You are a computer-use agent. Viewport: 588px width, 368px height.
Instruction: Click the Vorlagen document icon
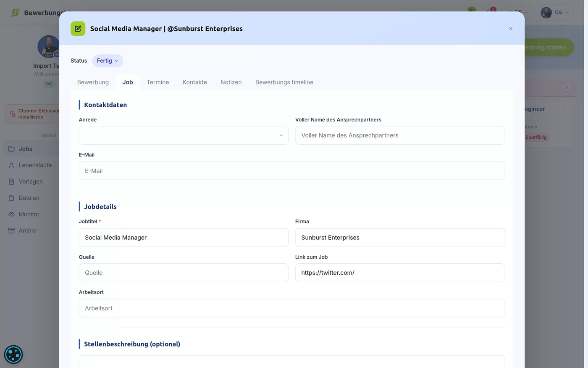pyautogui.click(x=11, y=182)
